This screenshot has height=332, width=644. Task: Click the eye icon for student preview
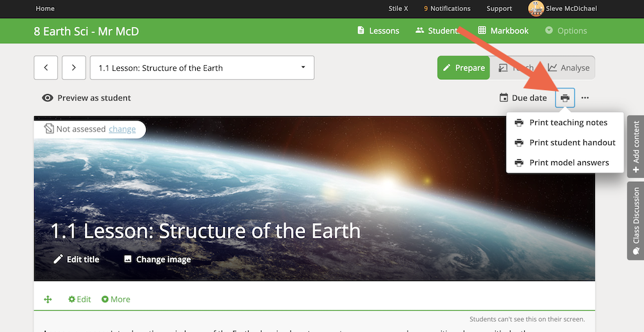pyautogui.click(x=48, y=98)
